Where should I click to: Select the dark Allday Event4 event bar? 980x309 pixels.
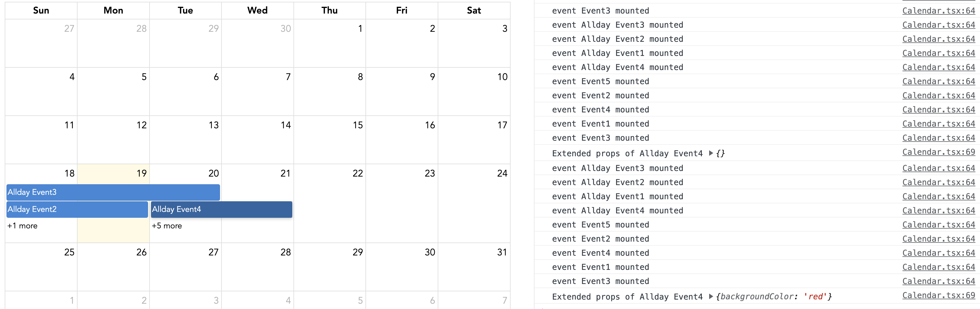coord(221,209)
